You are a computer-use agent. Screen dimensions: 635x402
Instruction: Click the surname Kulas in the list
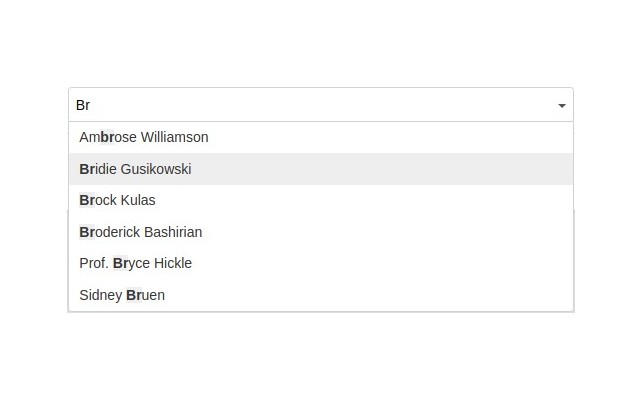pos(138,200)
